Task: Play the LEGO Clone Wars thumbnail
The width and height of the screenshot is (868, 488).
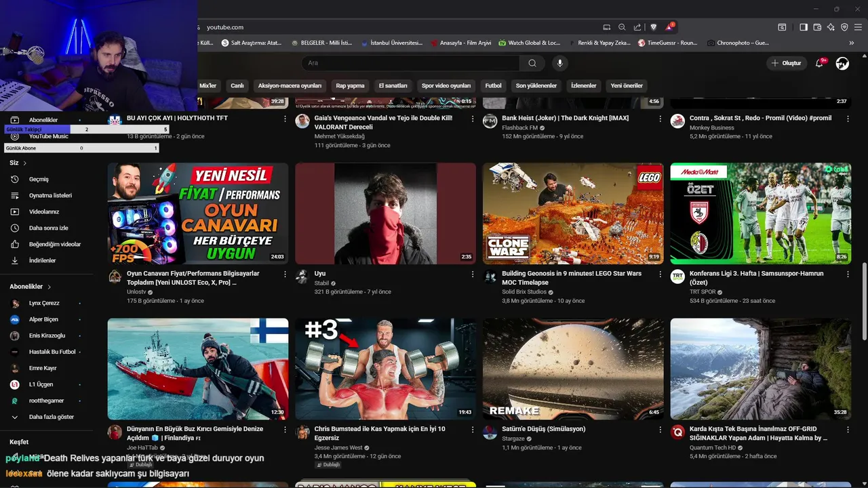Action: pyautogui.click(x=573, y=213)
